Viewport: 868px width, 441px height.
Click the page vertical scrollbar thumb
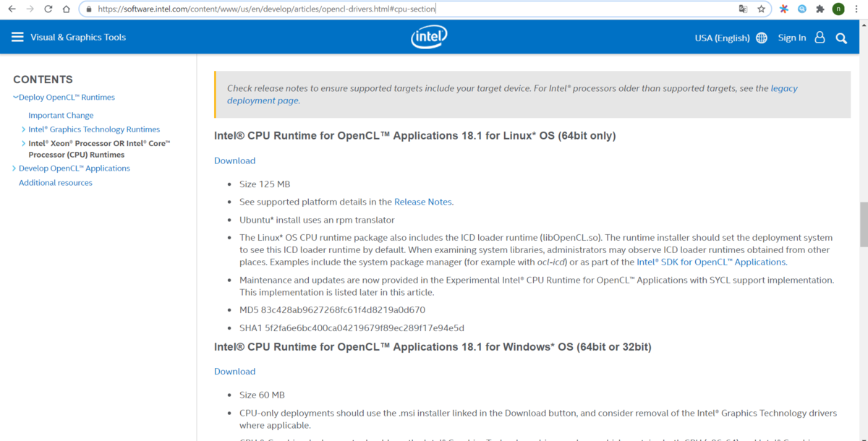[x=862, y=224]
